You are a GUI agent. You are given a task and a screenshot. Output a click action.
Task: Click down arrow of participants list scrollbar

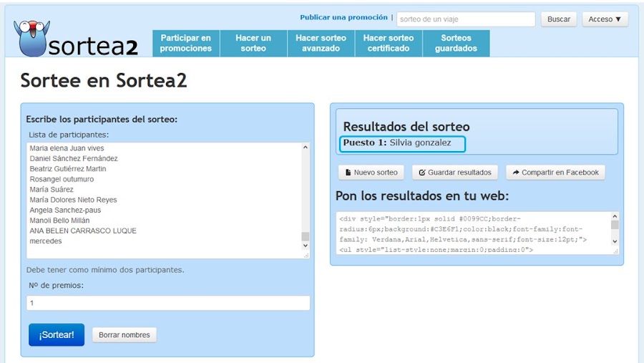[x=305, y=246]
